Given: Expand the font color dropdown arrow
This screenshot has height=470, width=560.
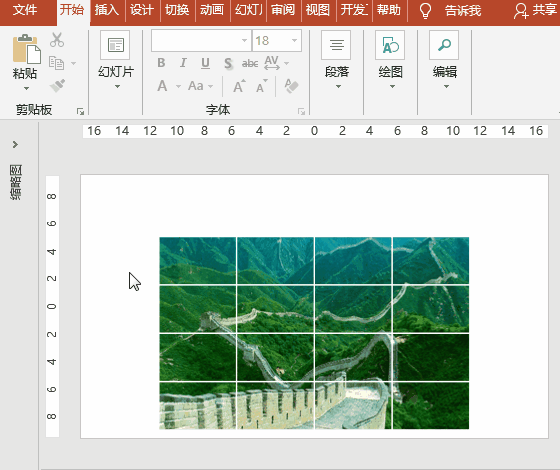Looking at the screenshot, I should click(x=178, y=86).
